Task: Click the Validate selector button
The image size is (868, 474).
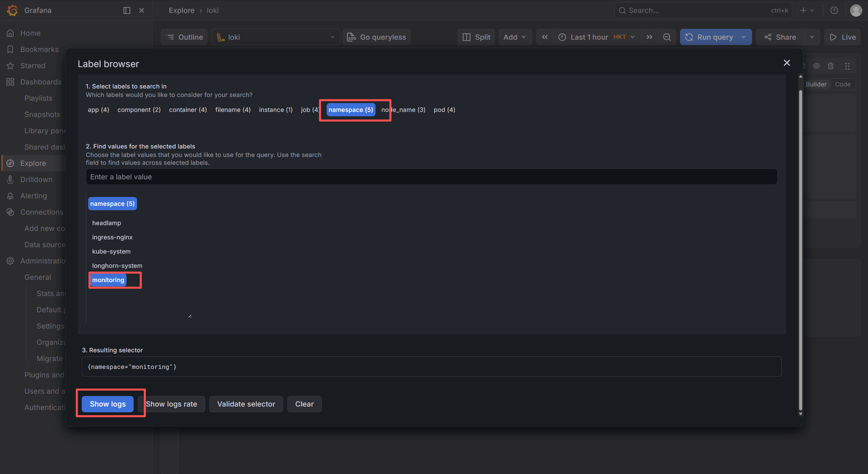Action: [x=246, y=404]
